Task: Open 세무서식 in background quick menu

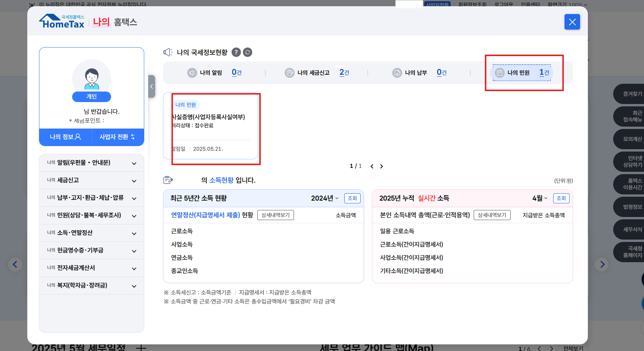Action: click(629, 229)
